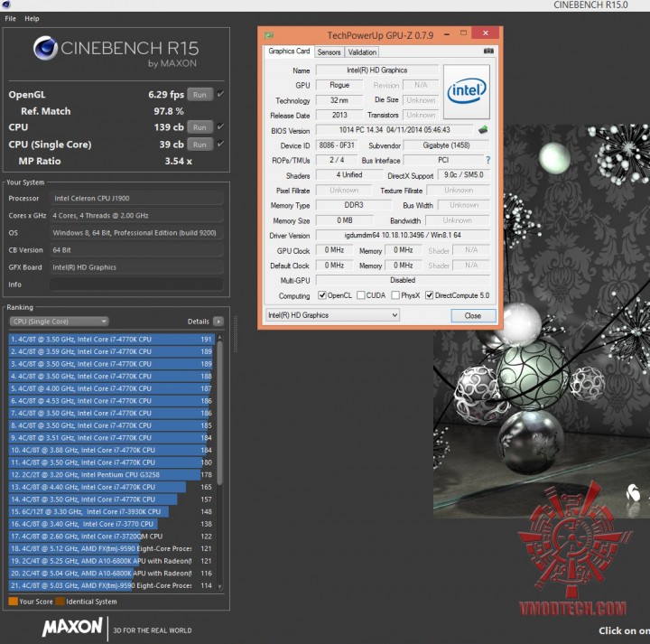Select the AMD FX-9590 5.12 GHz row
650x644 pixels.
click(112, 548)
